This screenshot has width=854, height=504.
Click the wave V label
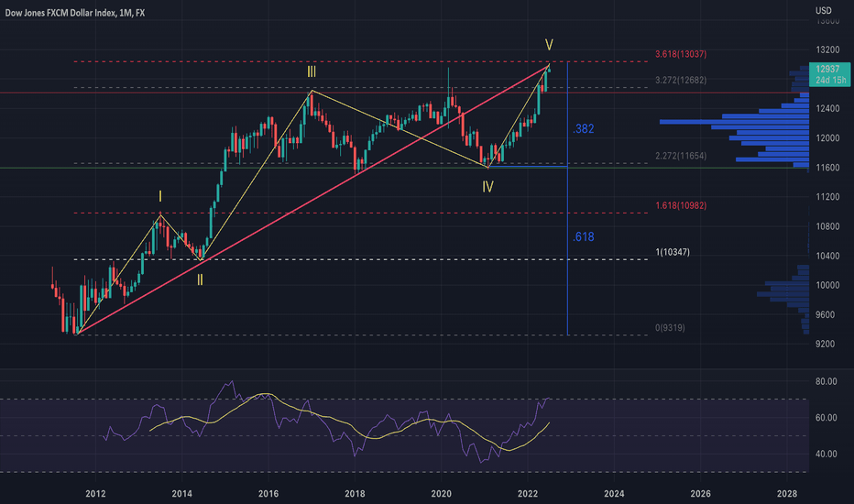tap(549, 45)
